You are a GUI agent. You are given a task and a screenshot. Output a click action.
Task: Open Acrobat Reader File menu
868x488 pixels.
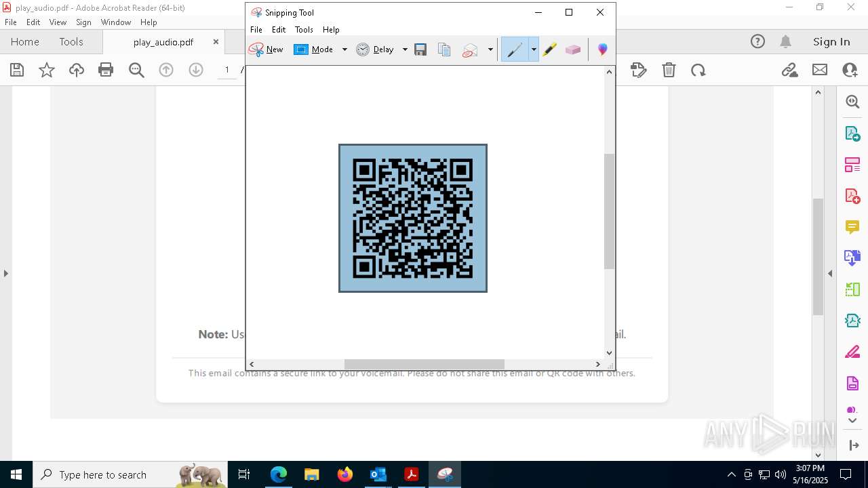(11, 22)
